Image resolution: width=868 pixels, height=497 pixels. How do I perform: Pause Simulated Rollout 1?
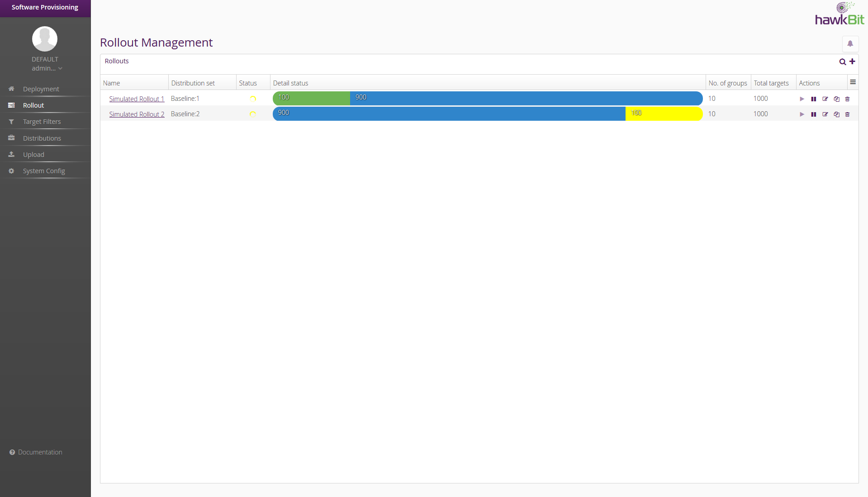point(813,99)
